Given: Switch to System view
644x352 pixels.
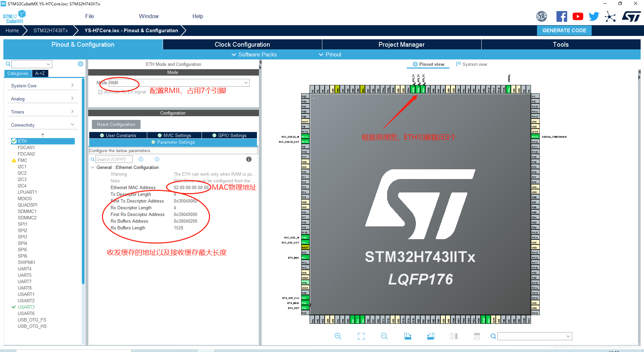Looking at the screenshot, I should (x=472, y=64).
